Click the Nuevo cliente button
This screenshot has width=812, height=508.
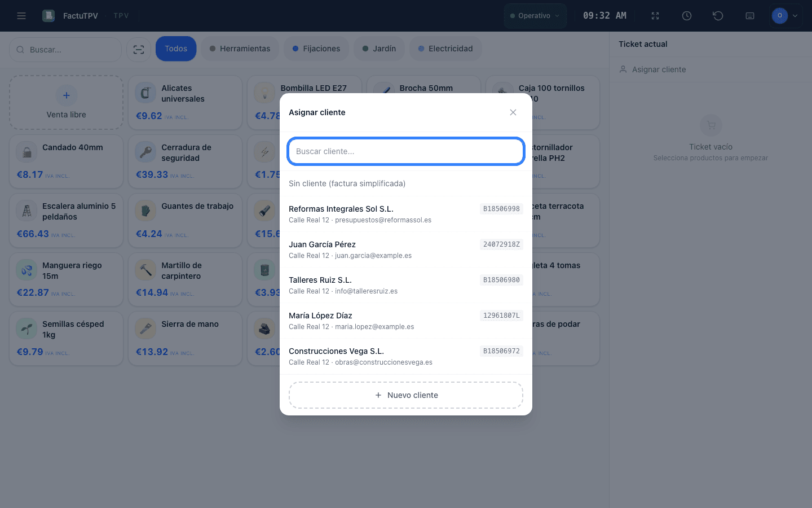click(x=406, y=395)
